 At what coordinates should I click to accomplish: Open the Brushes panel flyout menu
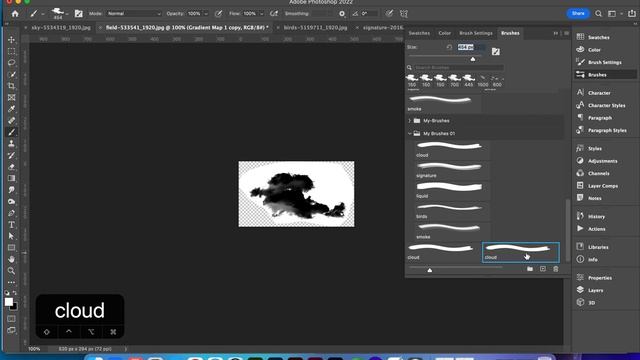(x=566, y=33)
